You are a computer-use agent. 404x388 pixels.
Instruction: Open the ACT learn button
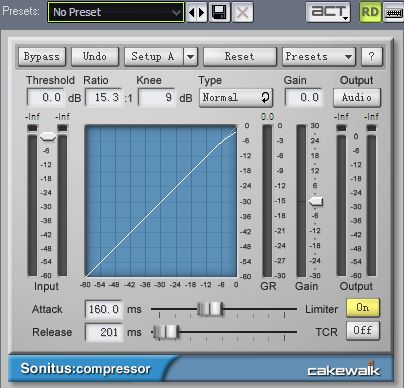click(328, 12)
